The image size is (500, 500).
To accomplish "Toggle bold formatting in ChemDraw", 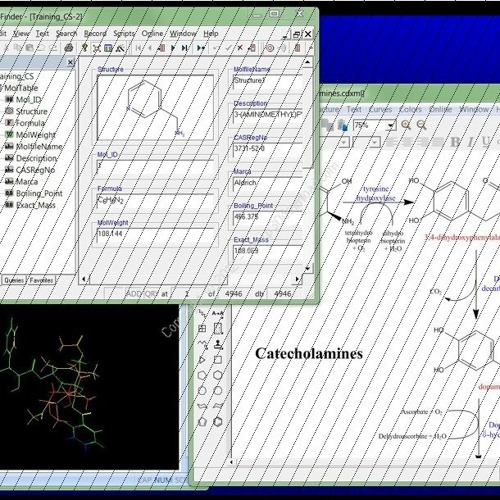I will pos(455,142).
